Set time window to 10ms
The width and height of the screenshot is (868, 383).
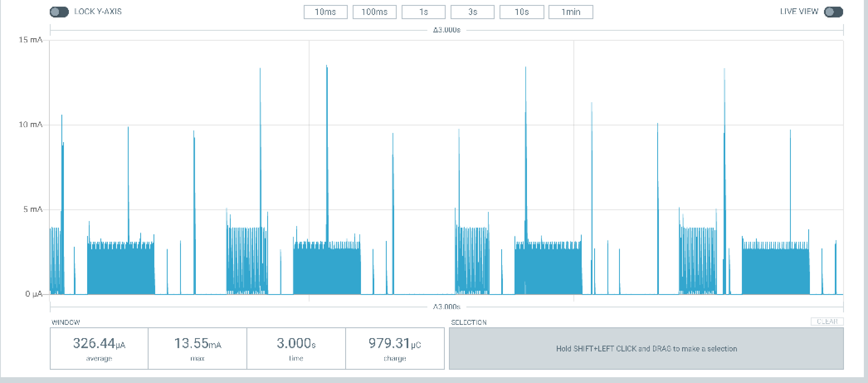pos(325,12)
